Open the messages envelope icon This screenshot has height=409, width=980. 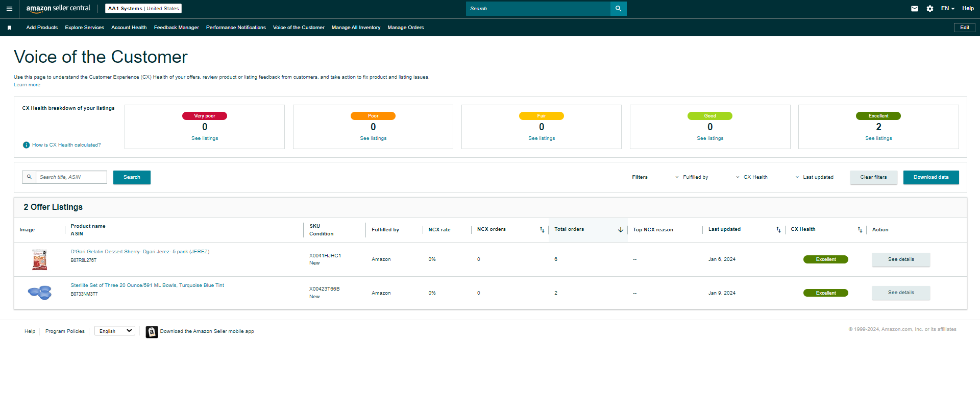915,9
